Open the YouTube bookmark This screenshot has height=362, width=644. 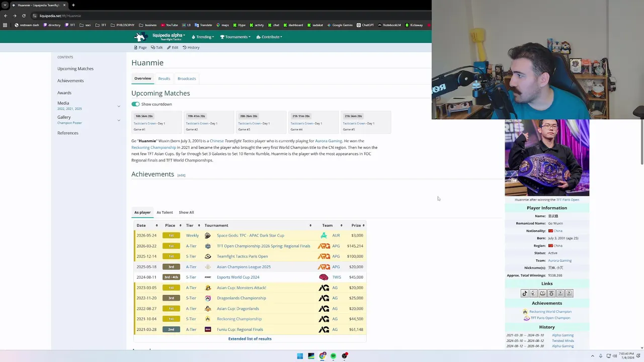coord(170,25)
